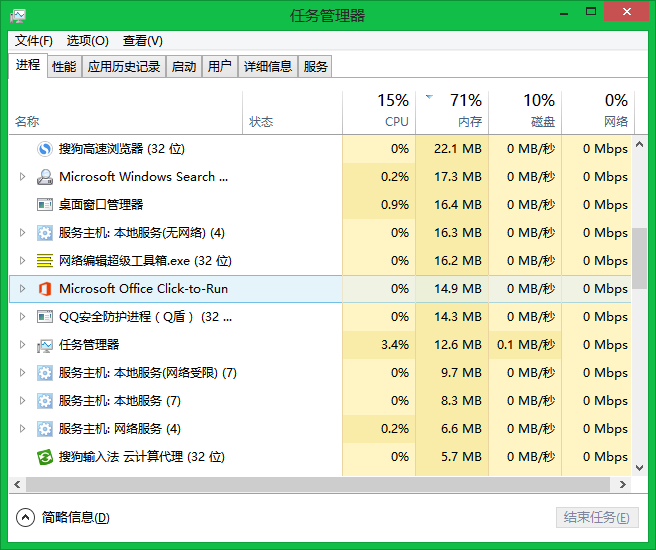Click the horizontal scrollbar right arrow
This screenshot has width=656, height=550.
[x=623, y=484]
